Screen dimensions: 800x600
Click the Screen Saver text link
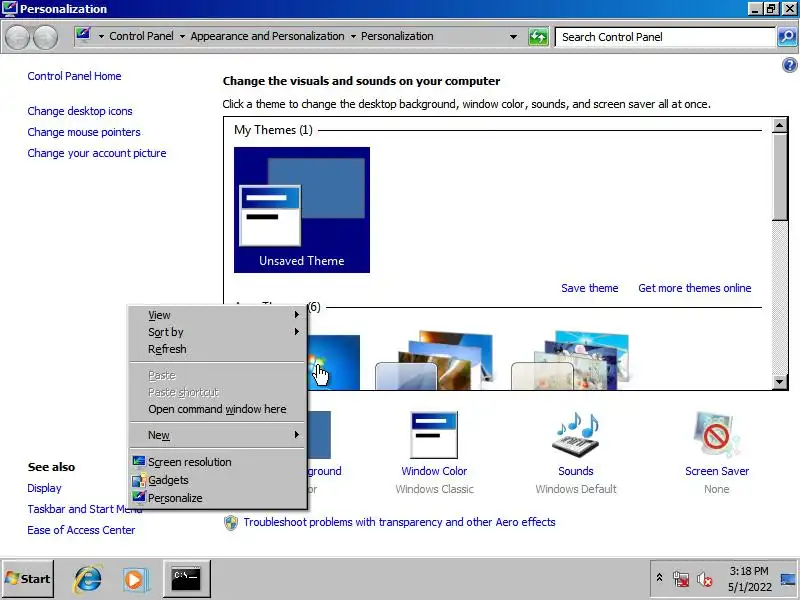[717, 471]
